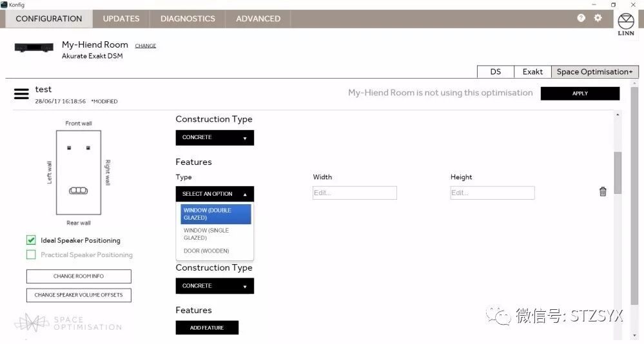Image resolution: width=644 pixels, height=344 pixels.
Task: Click the Linn logo icon
Action: click(x=626, y=24)
